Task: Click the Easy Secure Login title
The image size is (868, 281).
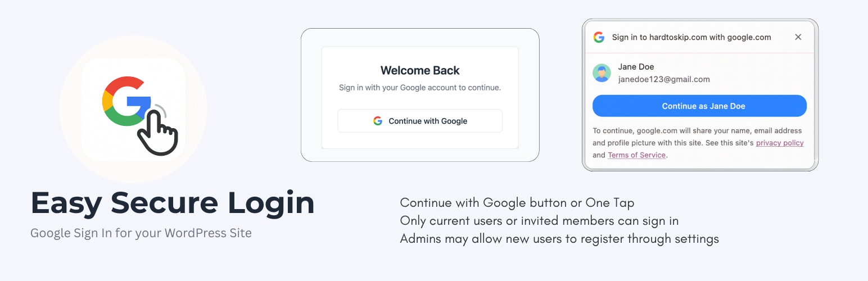Action: tap(173, 202)
